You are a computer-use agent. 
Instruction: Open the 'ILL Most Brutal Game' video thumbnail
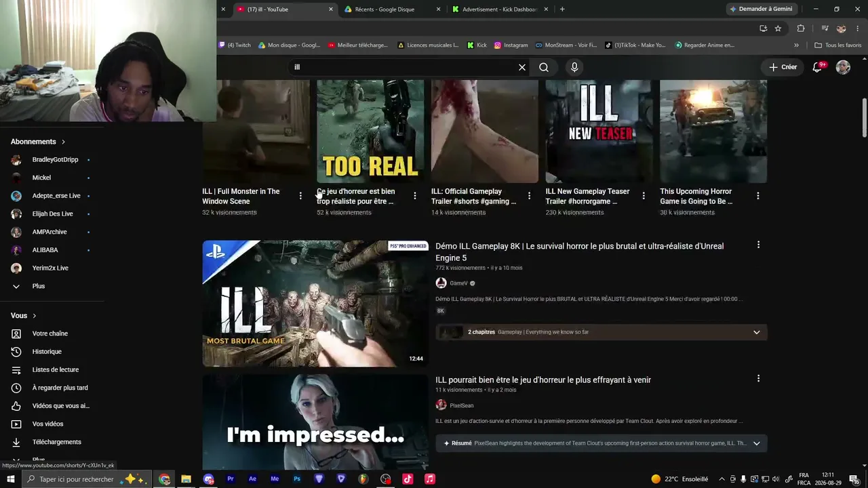click(315, 304)
